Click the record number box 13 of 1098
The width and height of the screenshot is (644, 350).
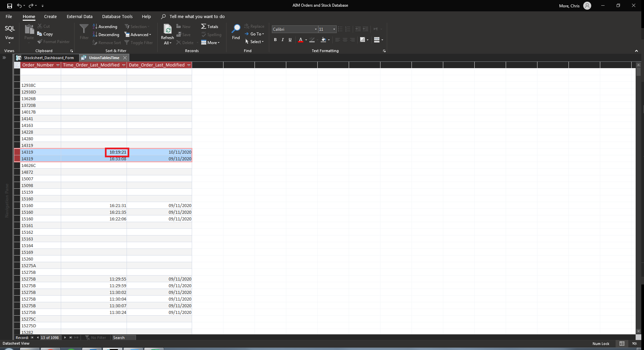(x=50, y=338)
